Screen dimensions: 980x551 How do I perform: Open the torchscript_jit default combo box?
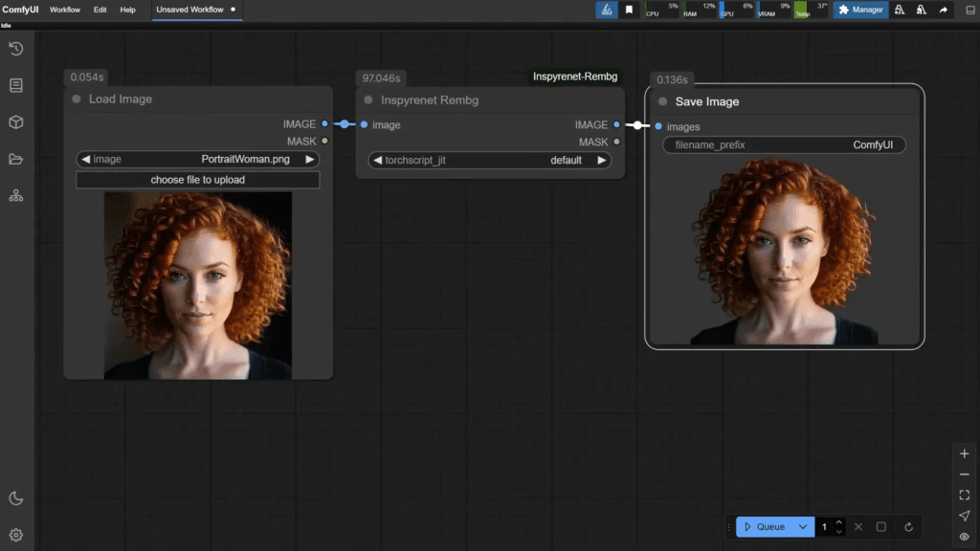(489, 161)
